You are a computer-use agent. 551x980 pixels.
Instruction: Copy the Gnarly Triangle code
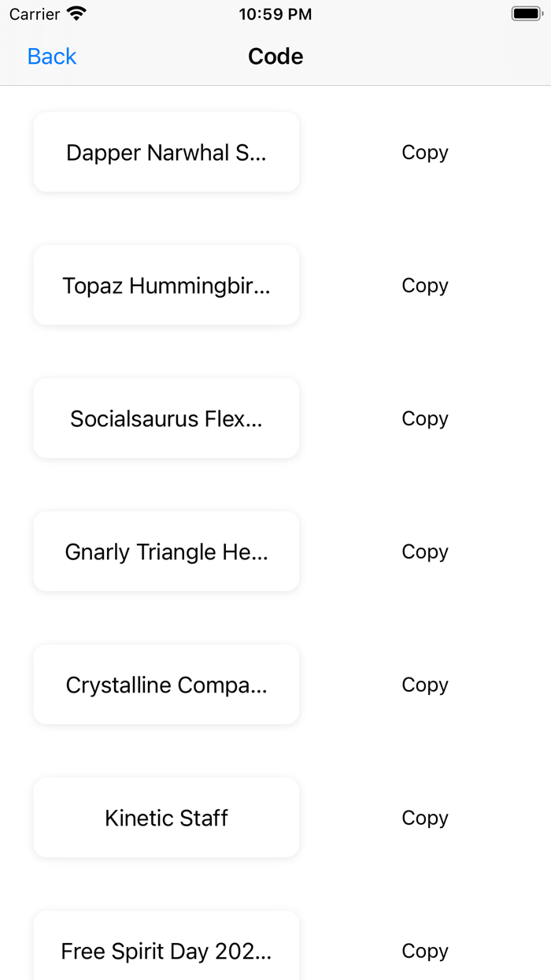pos(424,551)
